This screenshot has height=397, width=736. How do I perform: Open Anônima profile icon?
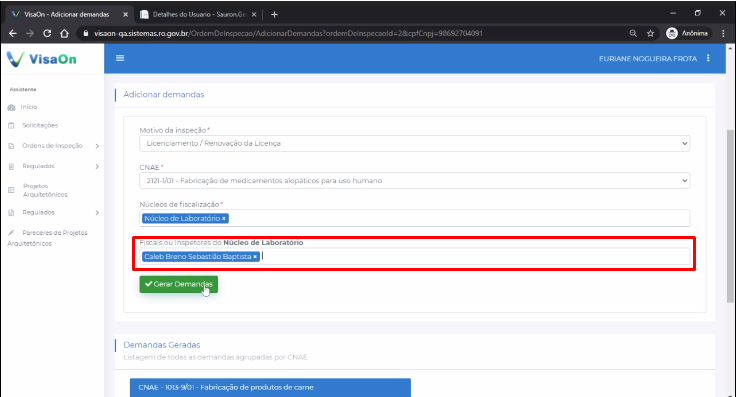click(x=672, y=33)
